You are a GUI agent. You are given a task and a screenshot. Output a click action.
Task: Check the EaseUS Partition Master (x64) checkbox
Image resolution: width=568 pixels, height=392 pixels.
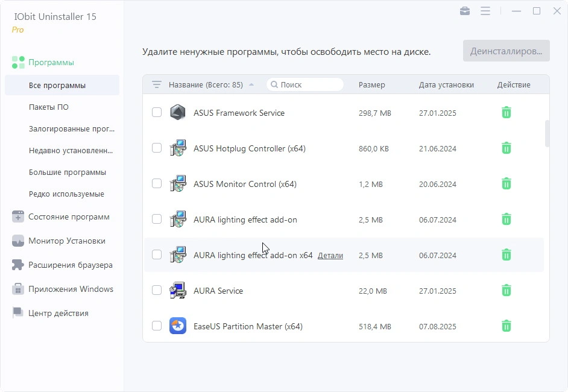coord(157,325)
